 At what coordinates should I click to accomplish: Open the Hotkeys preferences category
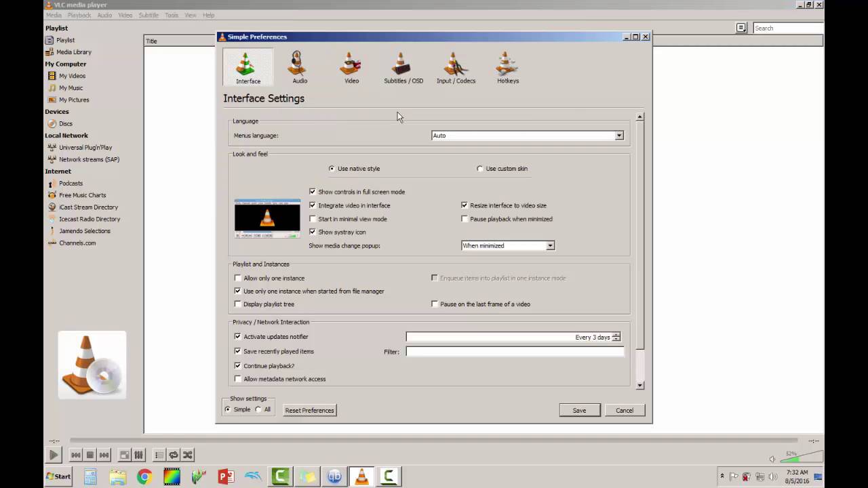pos(507,67)
